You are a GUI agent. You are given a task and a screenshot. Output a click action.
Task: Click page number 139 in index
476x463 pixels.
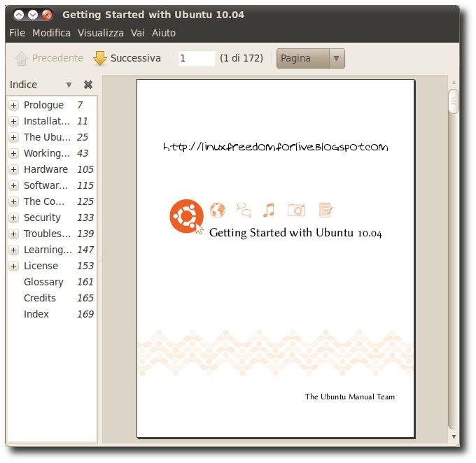pos(85,234)
